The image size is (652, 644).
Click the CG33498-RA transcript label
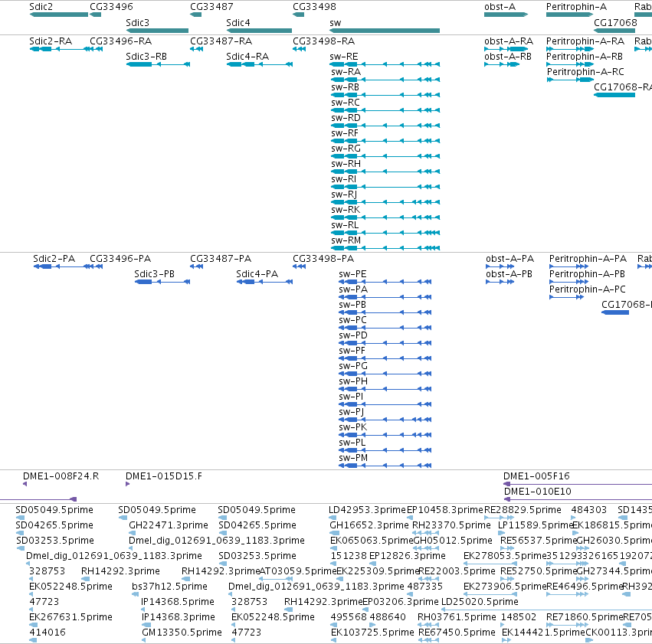pyautogui.click(x=324, y=41)
